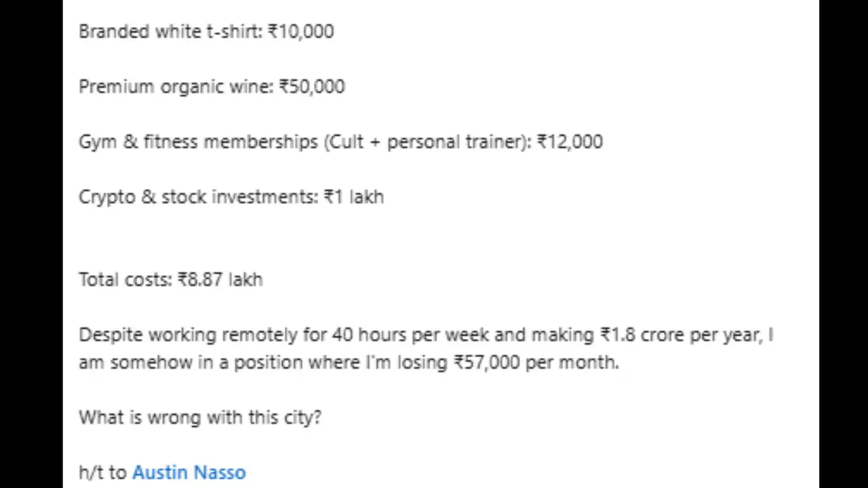The image size is (868, 488).
Task: Click the "Total costs" label
Action: pos(125,279)
